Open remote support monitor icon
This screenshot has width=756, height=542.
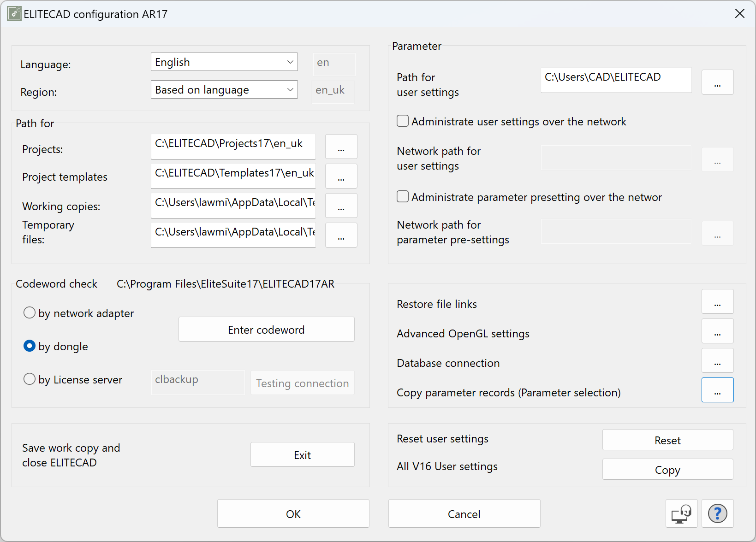tap(681, 513)
